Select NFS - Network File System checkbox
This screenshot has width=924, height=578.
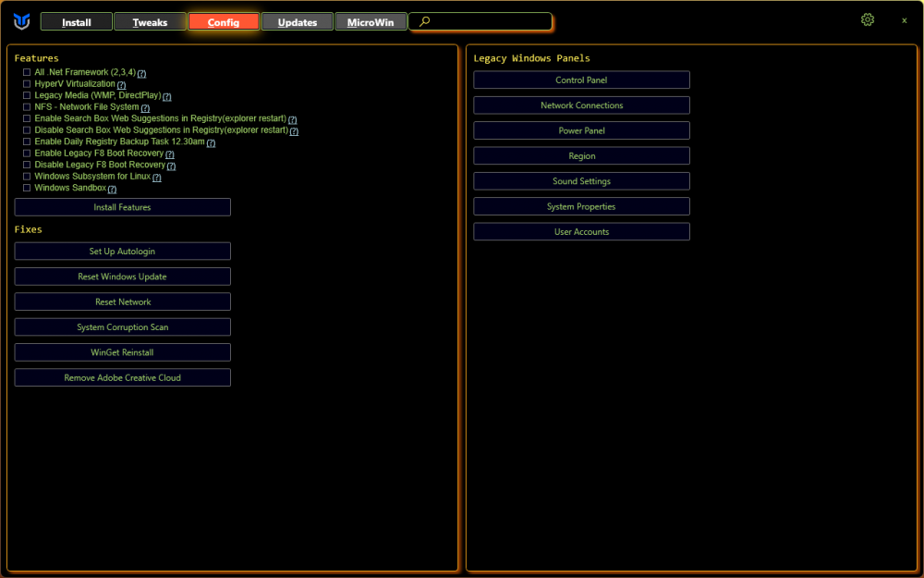[x=27, y=106]
